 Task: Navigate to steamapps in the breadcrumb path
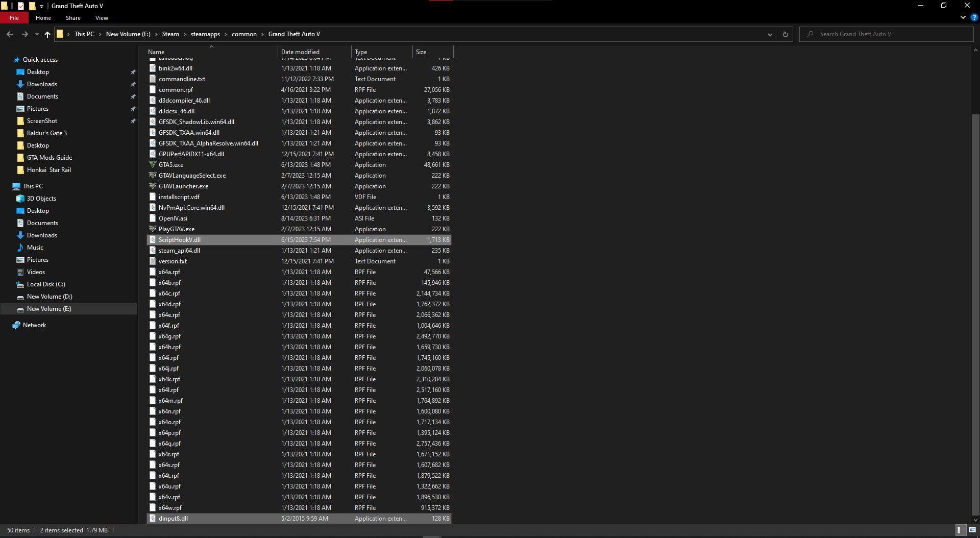205,34
